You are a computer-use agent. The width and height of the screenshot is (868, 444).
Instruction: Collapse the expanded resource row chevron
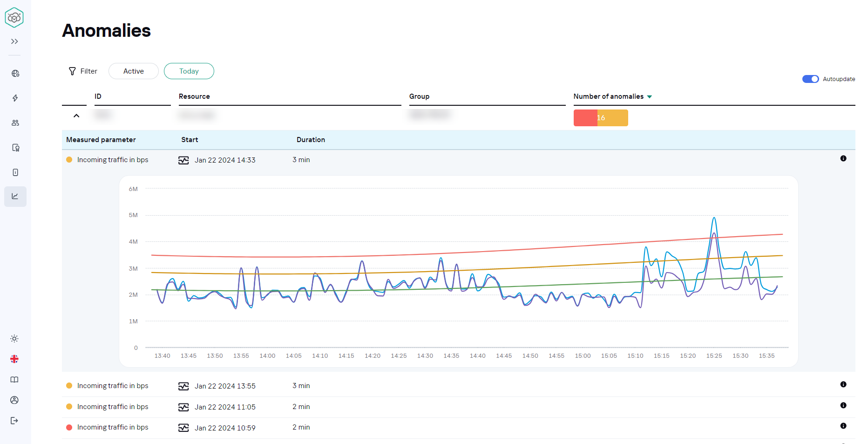point(76,116)
